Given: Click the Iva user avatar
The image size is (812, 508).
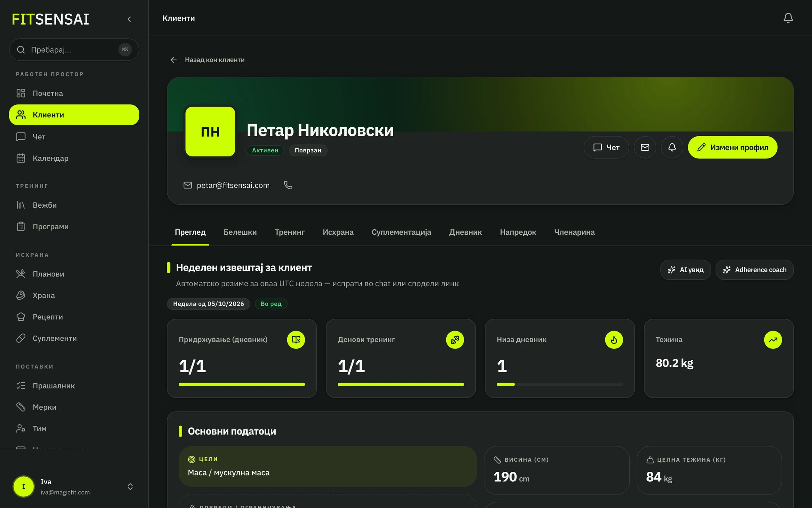Looking at the screenshot, I should pos(24,487).
